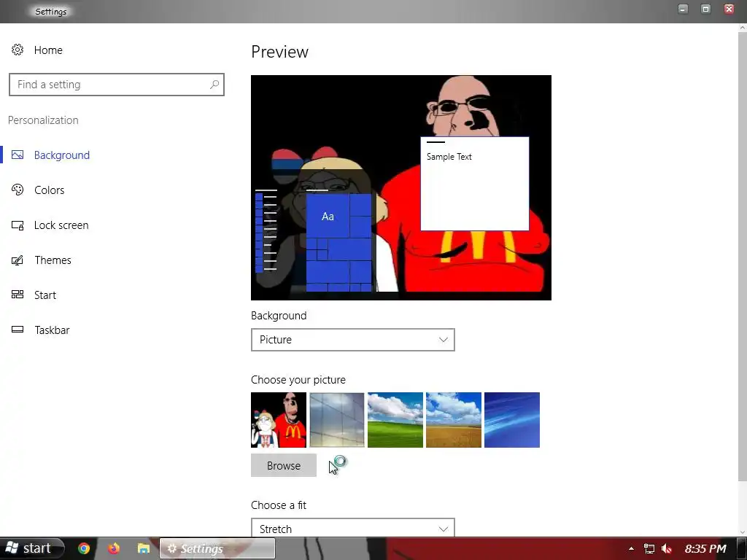The height and width of the screenshot is (560, 747).
Task: Click the muted volume tray icon
Action: [x=667, y=549]
